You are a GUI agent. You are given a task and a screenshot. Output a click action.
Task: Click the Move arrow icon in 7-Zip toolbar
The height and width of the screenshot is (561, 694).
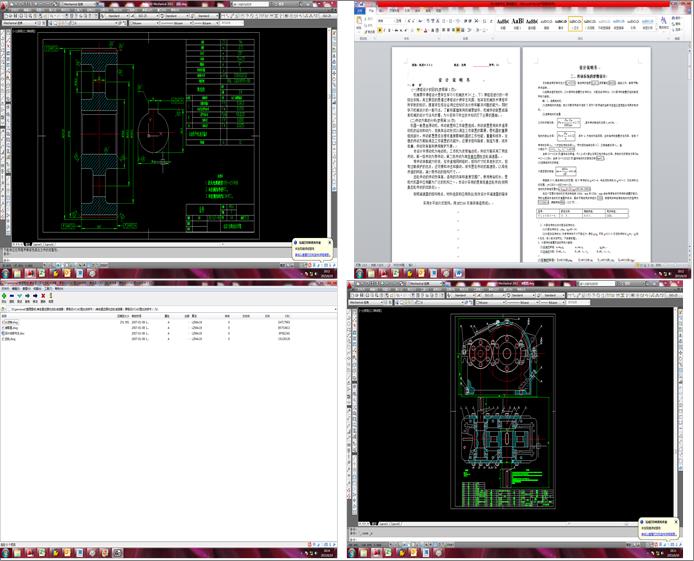coord(35,296)
